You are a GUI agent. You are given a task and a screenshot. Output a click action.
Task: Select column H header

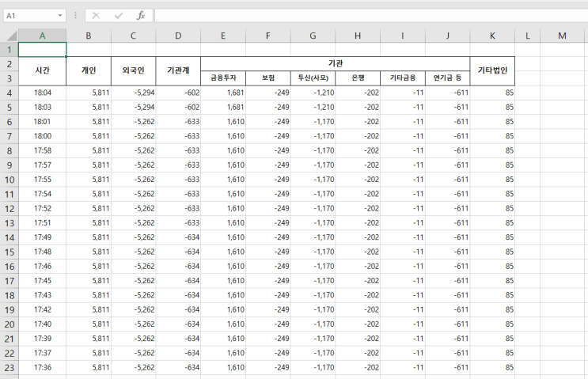point(358,36)
